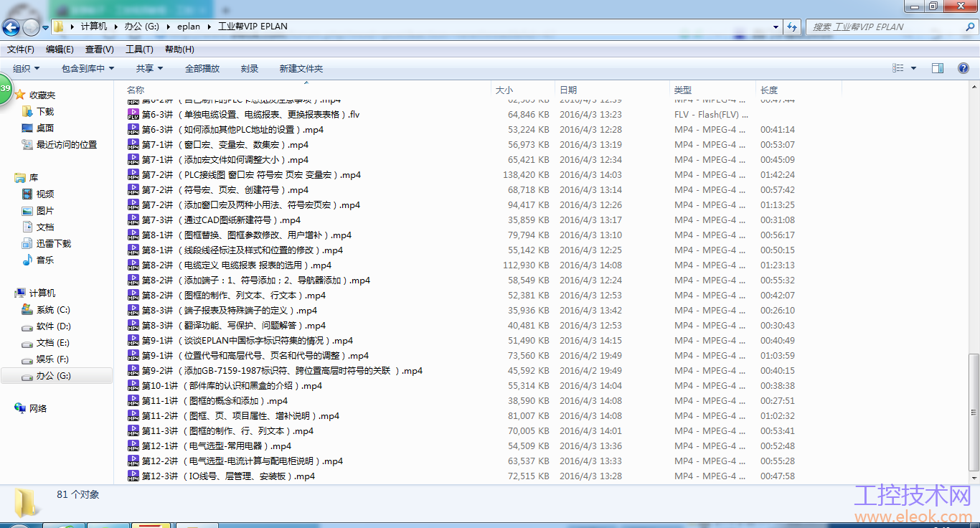Open the 组织 dropdown menu
The width and height of the screenshot is (980, 528).
(26, 68)
